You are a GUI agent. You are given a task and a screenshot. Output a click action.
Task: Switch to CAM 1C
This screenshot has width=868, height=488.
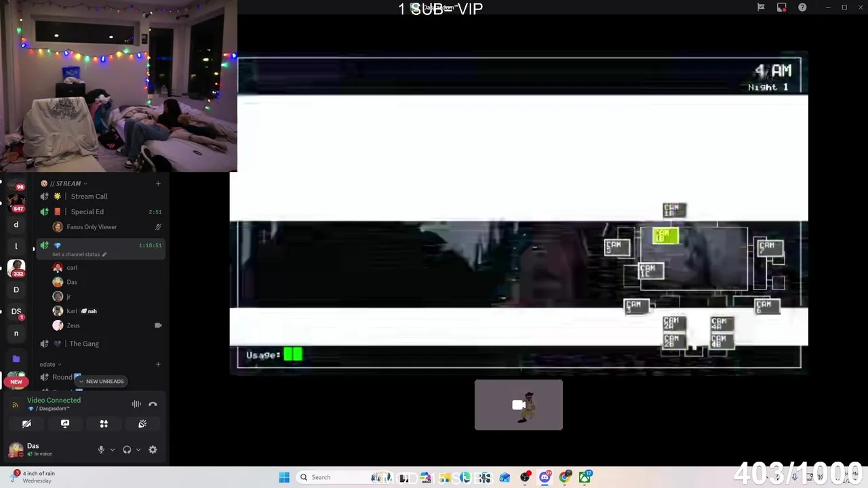pos(651,270)
